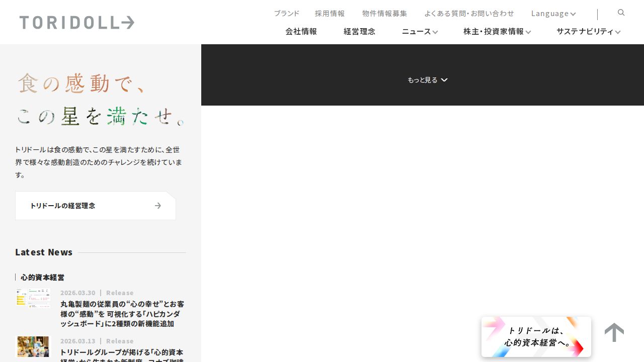This screenshot has width=644, height=362.
Task: Open the 丸亀製麺 ハピカンダッシュボード news article
Action: tap(122, 314)
